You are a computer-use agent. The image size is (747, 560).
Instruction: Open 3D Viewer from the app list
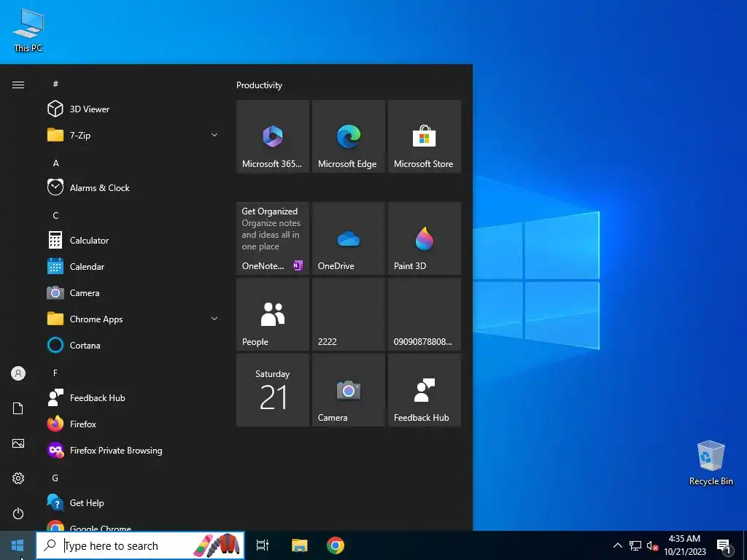(x=133, y=109)
